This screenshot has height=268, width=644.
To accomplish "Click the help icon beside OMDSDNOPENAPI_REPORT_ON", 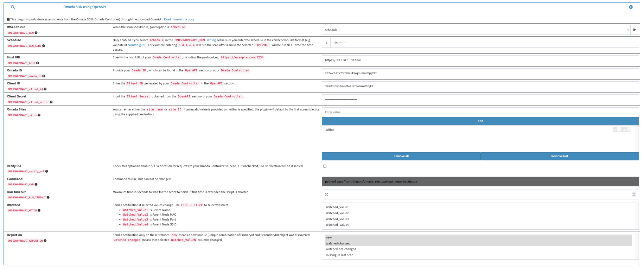I will click(45, 241).
